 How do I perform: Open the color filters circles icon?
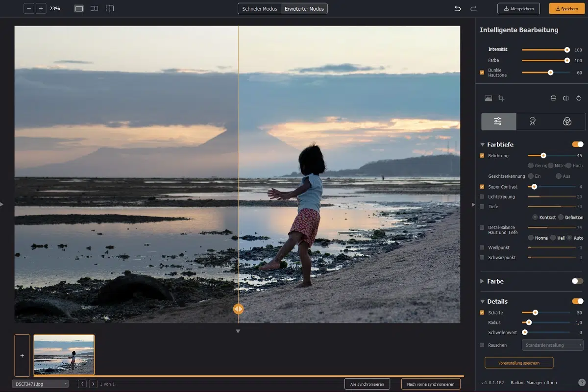(x=567, y=122)
